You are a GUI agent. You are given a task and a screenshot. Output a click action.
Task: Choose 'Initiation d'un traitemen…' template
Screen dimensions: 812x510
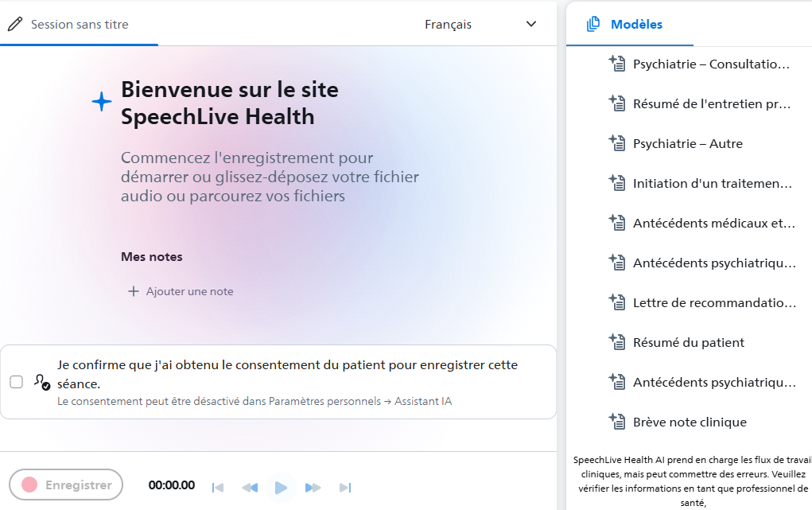tap(713, 184)
